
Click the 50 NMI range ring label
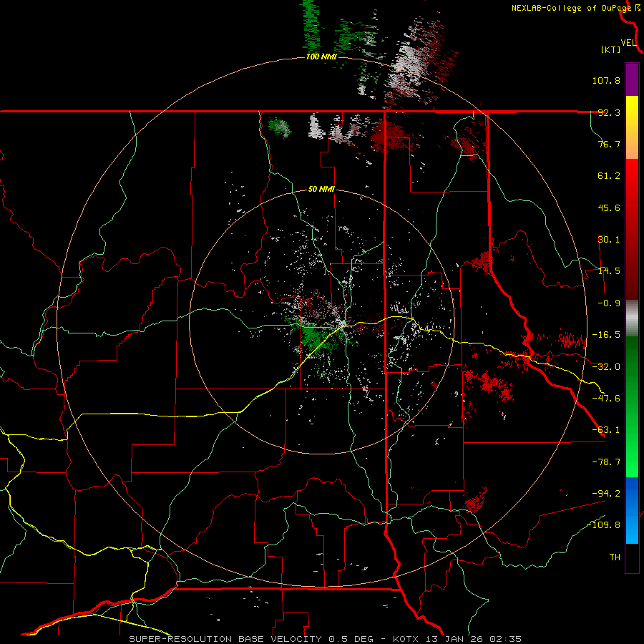coord(321,190)
